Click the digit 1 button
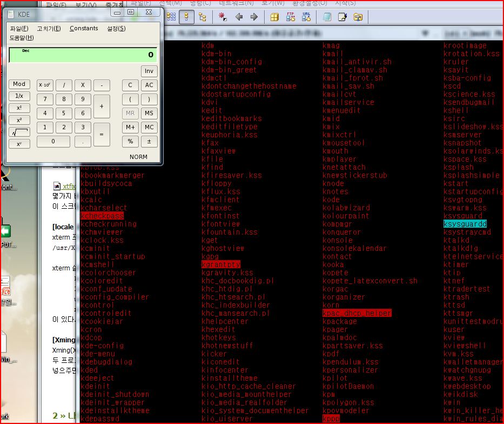 45,128
